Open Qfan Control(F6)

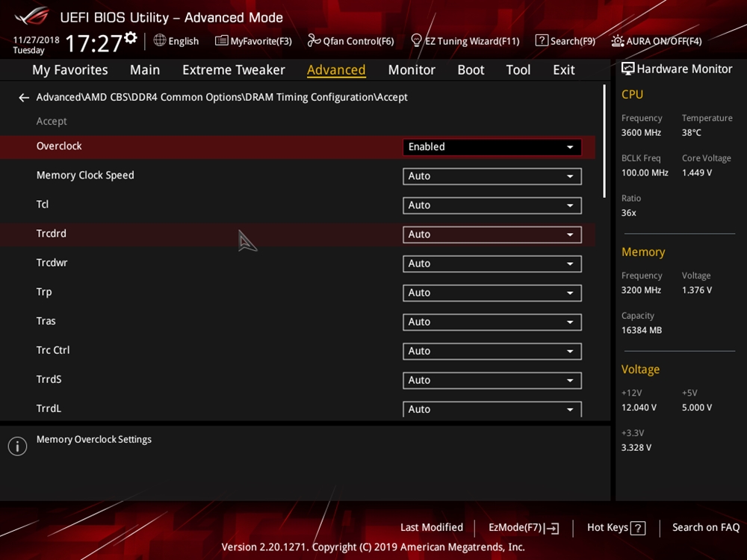350,41
